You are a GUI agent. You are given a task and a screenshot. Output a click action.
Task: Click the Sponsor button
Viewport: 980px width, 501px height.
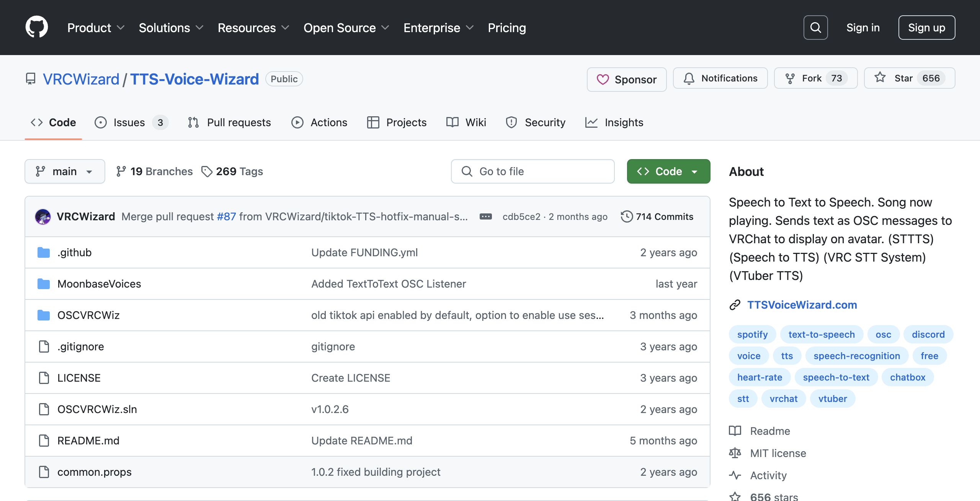click(627, 80)
